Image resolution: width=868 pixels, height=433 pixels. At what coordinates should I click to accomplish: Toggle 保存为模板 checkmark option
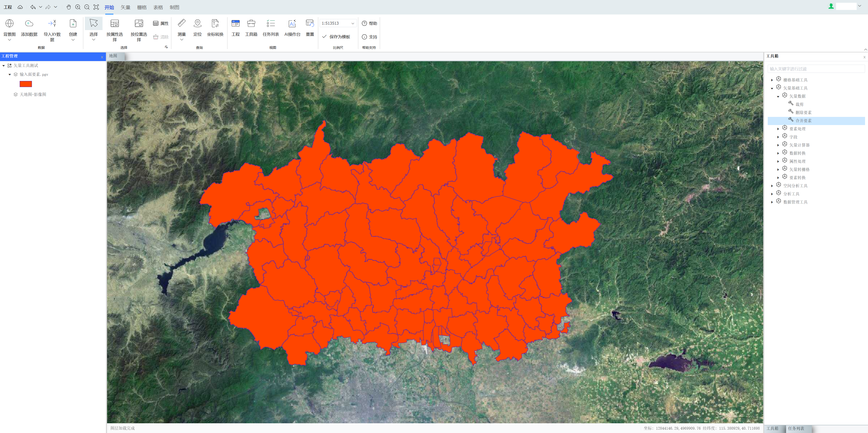[x=336, y=37]
